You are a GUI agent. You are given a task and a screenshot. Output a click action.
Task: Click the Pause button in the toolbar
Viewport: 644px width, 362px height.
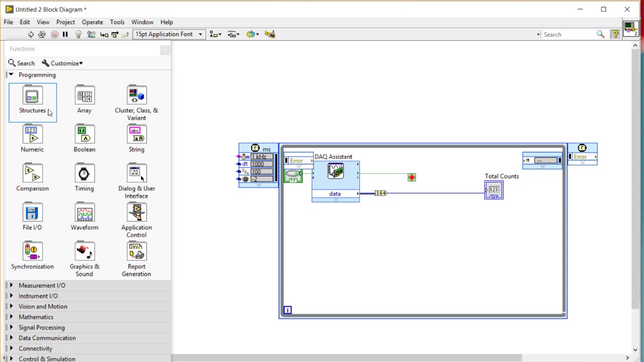[x=65, y=34]
